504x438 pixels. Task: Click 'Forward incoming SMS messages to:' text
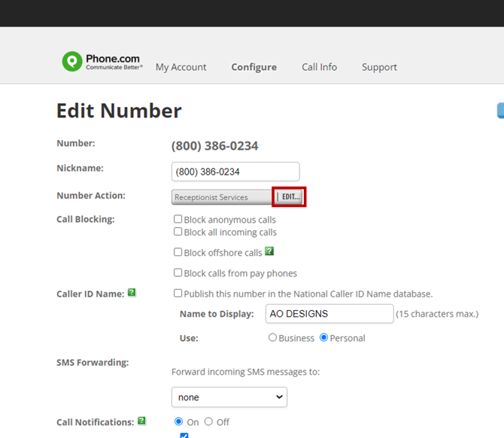tap(245, 372)
